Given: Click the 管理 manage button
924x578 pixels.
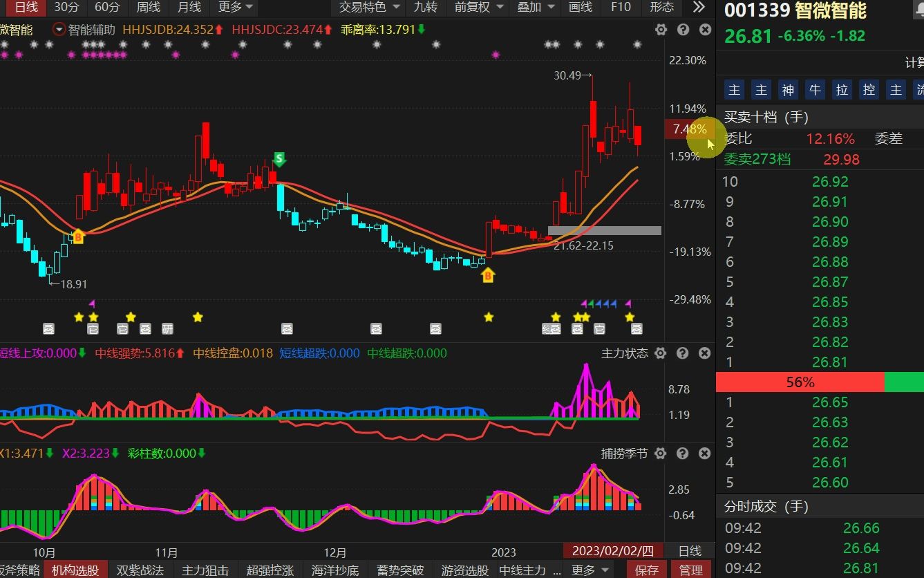Looking at the screenshot, I should (x=691, y=570).
